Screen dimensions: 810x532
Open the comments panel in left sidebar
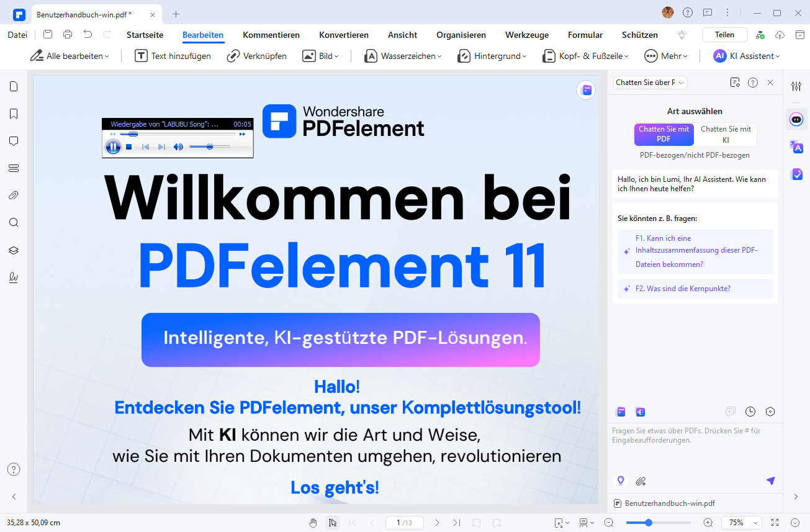14,141
